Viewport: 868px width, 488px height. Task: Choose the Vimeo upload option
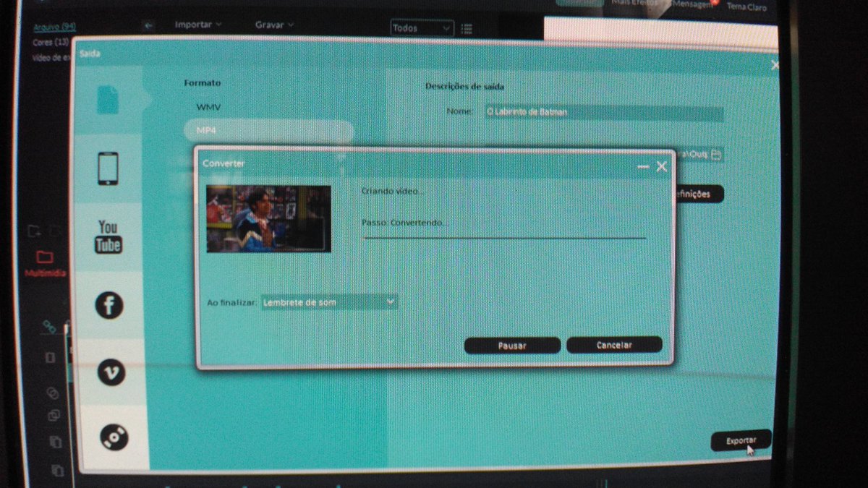point(111,372)
